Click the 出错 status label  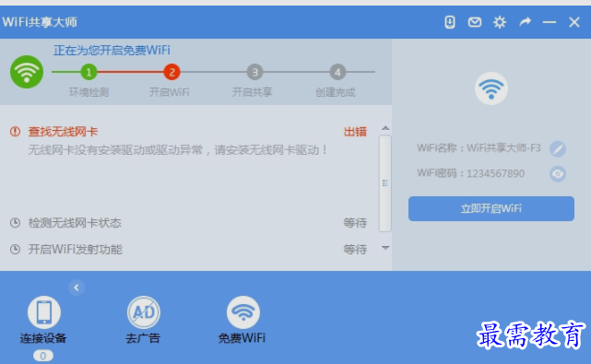pos(355,132)
